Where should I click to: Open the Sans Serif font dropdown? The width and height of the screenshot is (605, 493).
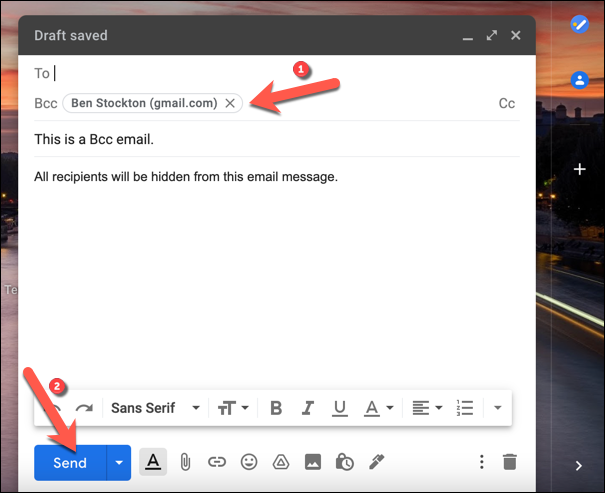click(x=155, y=408)
